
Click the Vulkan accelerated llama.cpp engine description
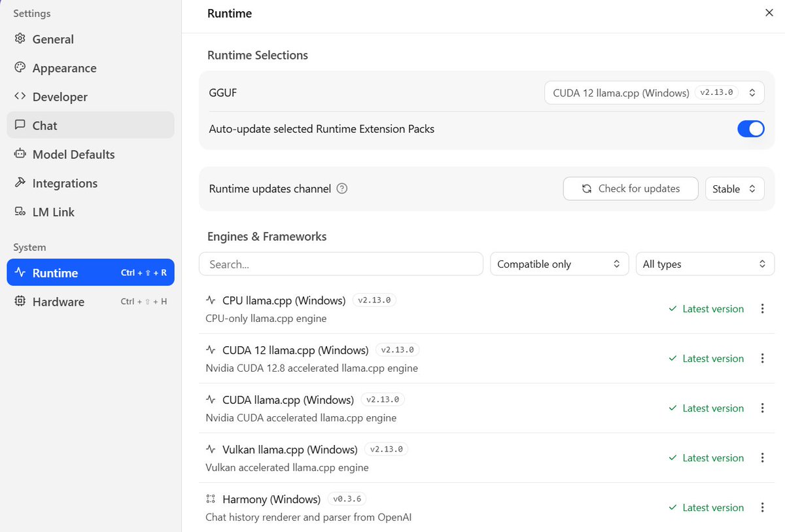coord(287,467)
